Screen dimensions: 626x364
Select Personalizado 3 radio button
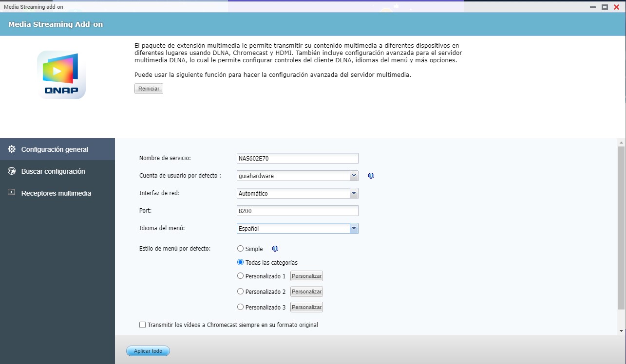240,307
